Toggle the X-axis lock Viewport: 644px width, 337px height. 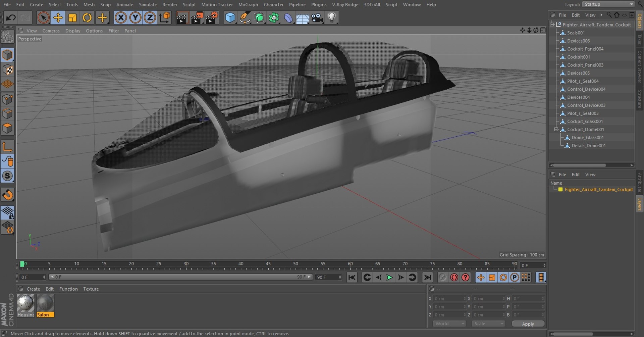point(121,17)
